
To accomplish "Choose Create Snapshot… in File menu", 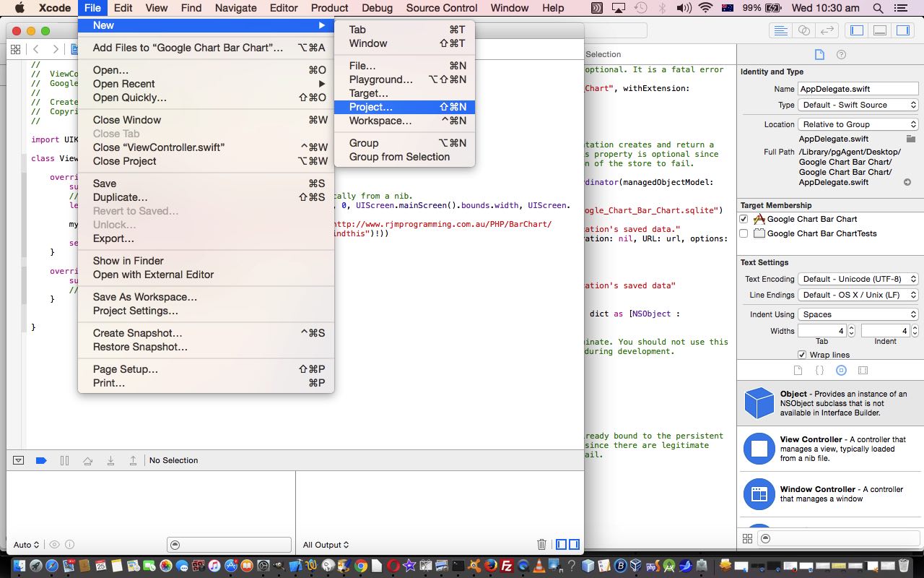I will pyautogui.click(x=206, y=333).
